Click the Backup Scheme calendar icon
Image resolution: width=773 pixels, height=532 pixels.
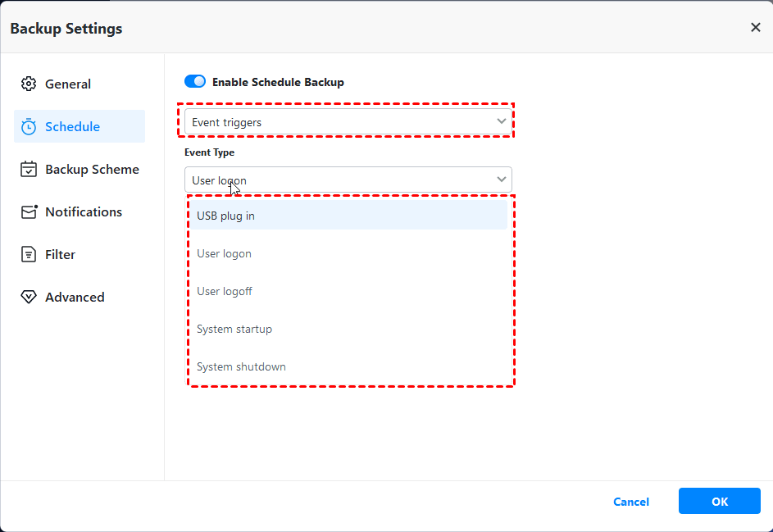[x=29, y=169]
